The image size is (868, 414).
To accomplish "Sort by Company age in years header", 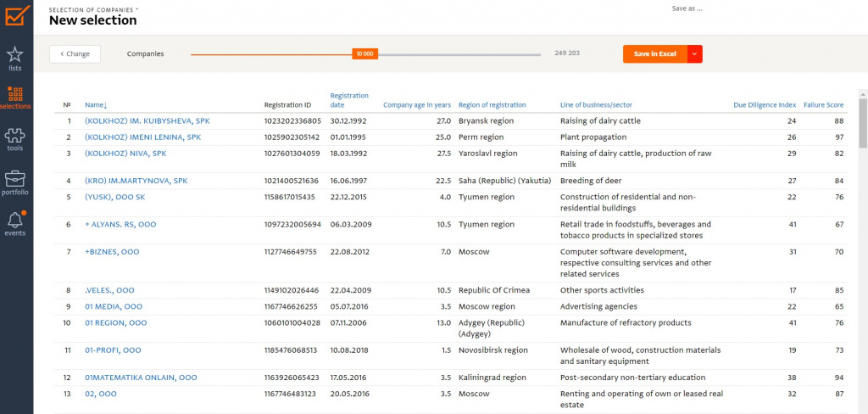I will click(x=417, y=105).
